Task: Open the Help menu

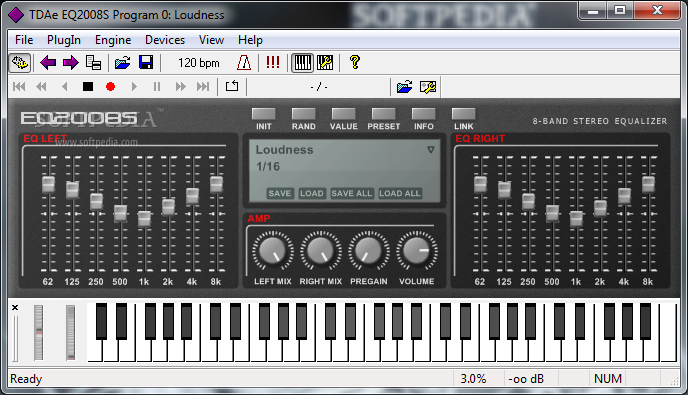Action: [x=250, y=40]
